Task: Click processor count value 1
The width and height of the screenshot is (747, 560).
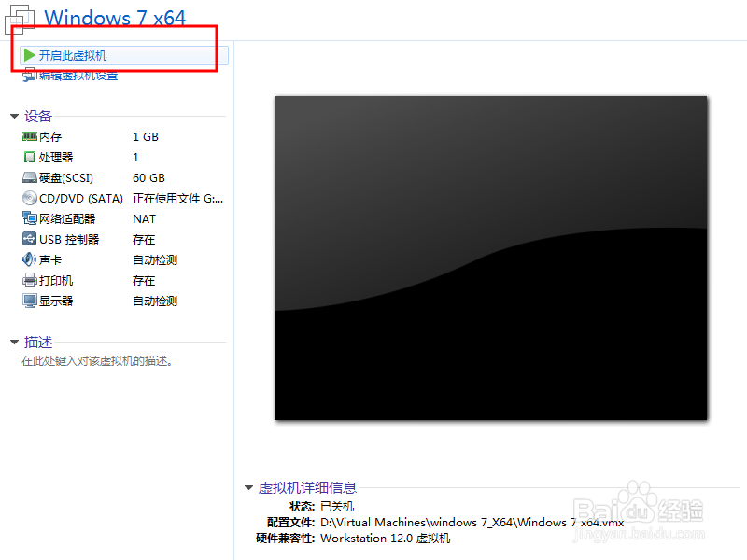Action: click(x=135, y=158)
